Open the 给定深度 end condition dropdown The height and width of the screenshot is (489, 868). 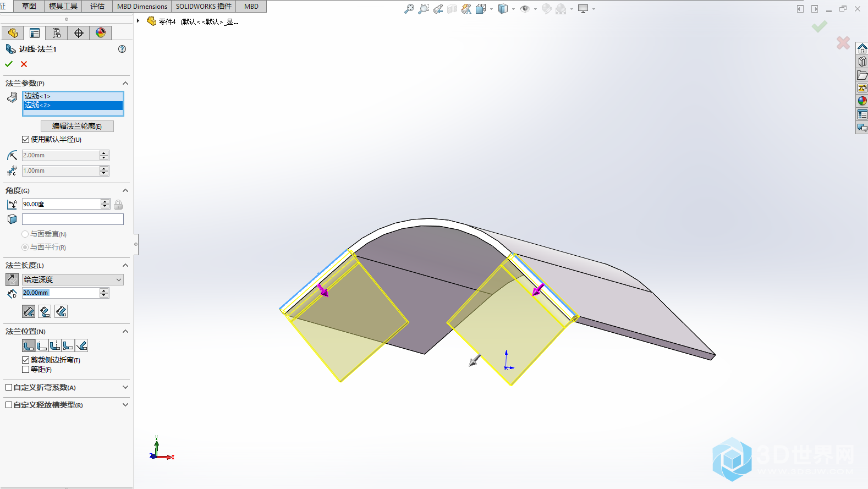click(73, 279)
